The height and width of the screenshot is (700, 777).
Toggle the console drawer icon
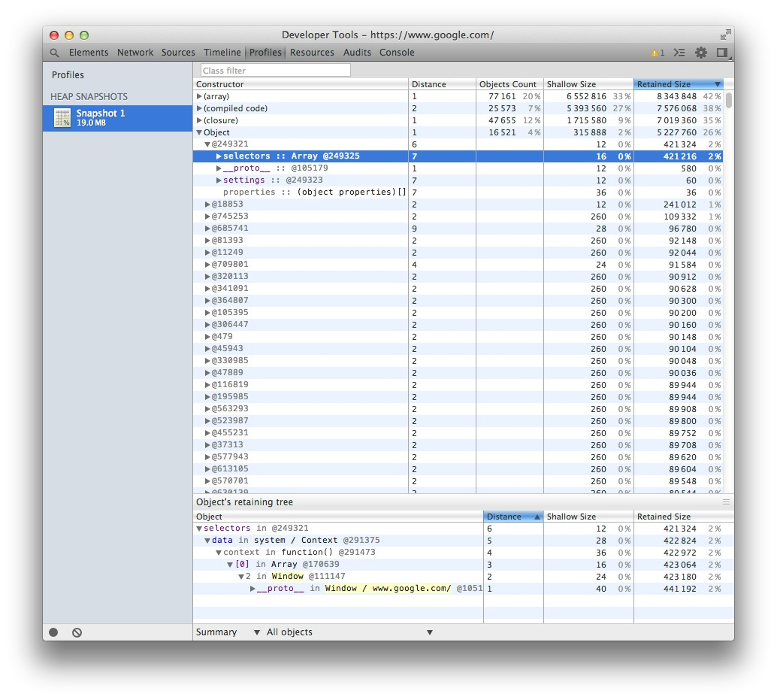681,53
